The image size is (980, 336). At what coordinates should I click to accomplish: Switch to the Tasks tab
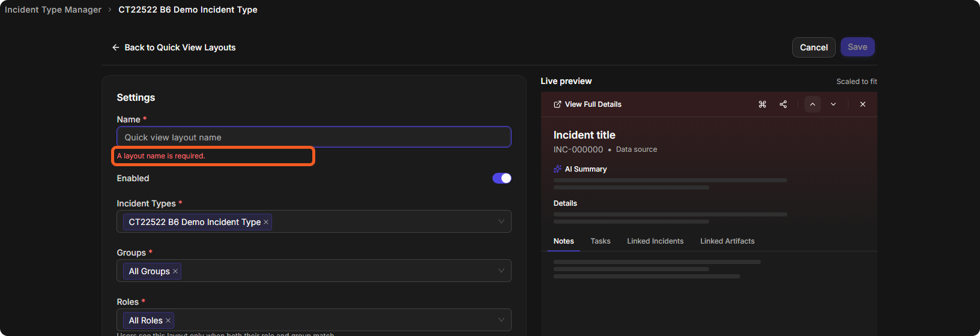600,241
